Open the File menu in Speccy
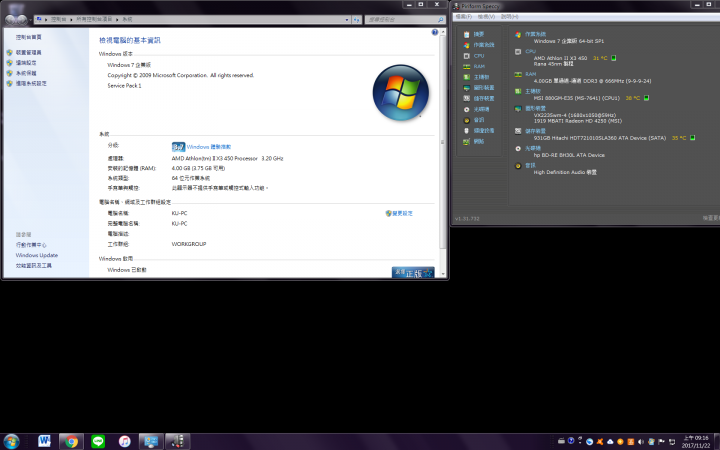The width and height of the screenshot is (720, 450). pyautogui.click(x=463, y=17)
